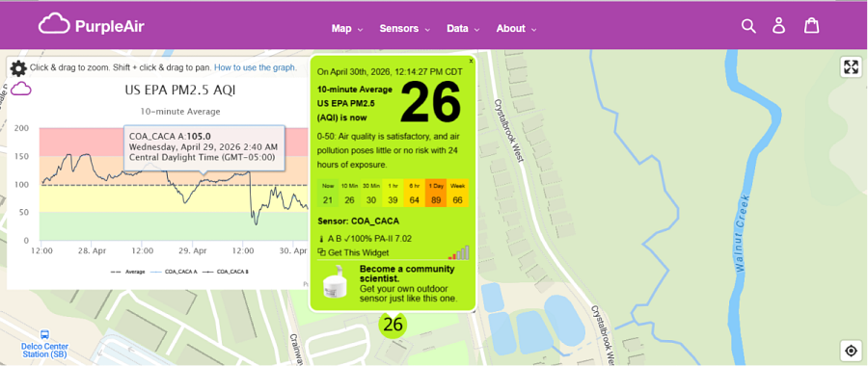Expand the Sensors menu
868x366 pixels.
pos(404,29)
